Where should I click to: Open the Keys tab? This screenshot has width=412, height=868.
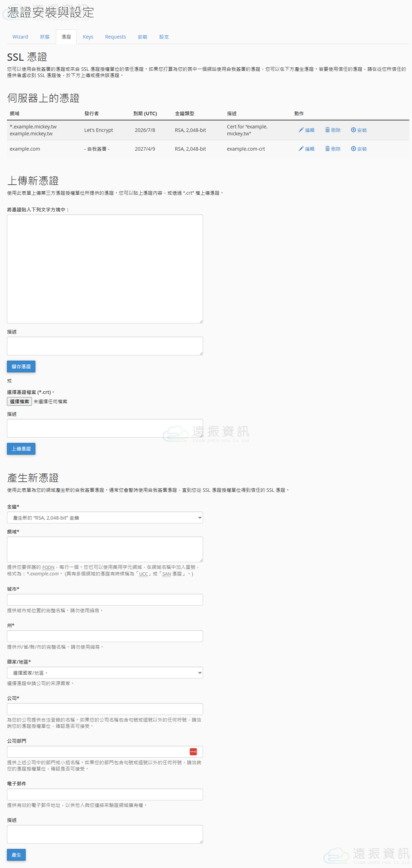(x=88, y=37)
